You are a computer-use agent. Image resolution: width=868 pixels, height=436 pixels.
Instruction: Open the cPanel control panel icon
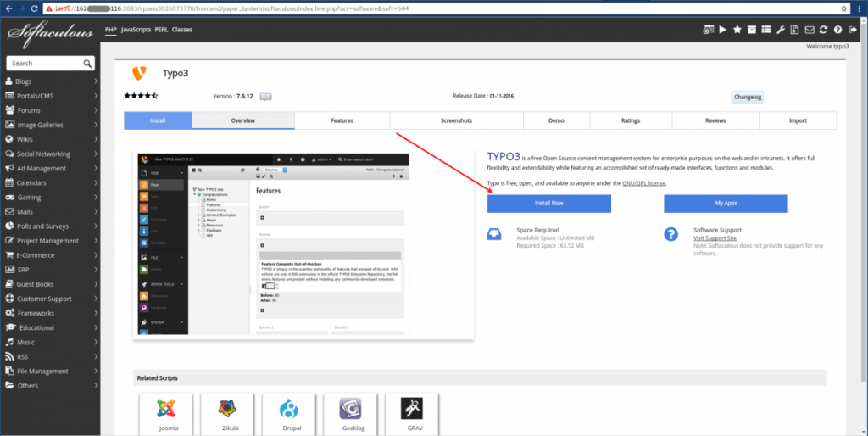pyautogui.click(x=708, y=30)
